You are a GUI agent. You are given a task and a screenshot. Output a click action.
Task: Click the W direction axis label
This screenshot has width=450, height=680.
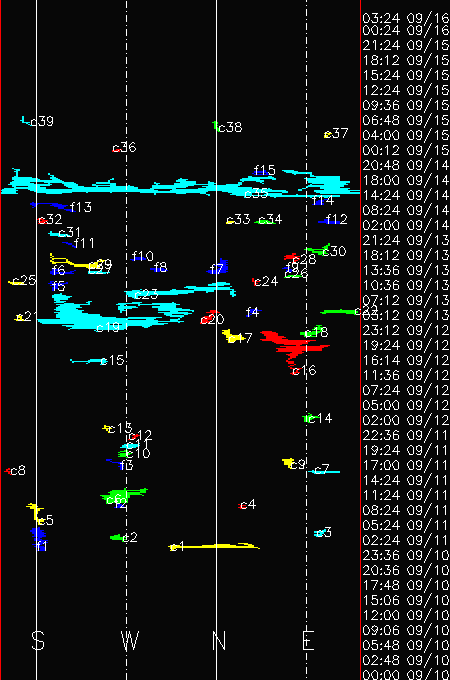pyautogui.click(x=130, y=640)
